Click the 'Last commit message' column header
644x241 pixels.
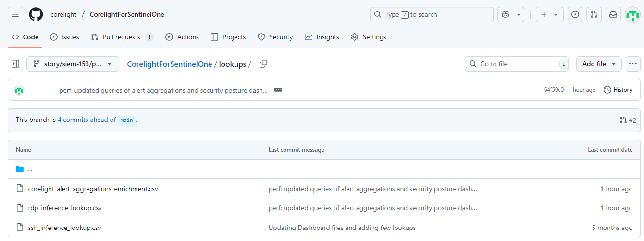[x=297, y=150]
